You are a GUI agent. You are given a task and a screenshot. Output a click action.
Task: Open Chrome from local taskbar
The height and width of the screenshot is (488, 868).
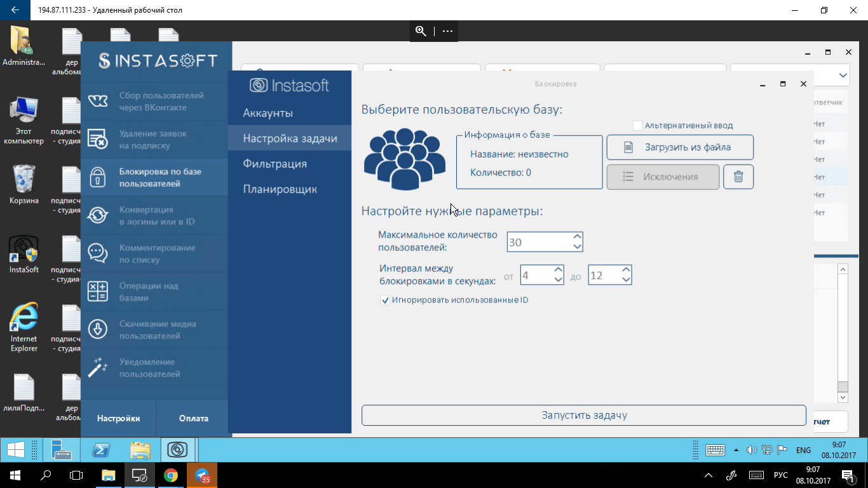170,475
